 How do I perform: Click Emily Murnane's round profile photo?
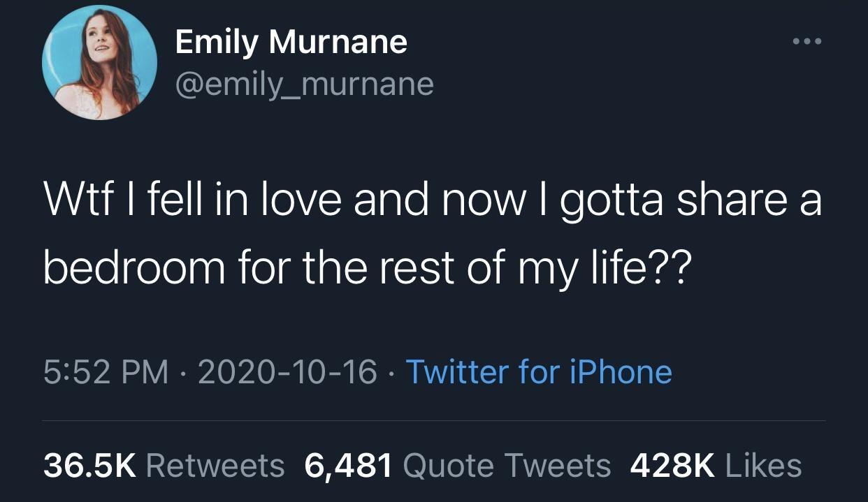click(x=99, y=64)
